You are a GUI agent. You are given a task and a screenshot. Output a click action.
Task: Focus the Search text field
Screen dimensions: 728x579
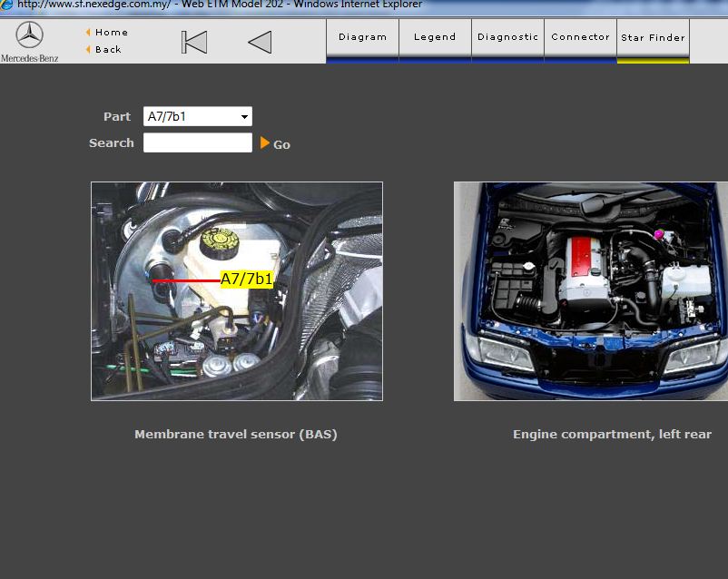pos(197,142)
